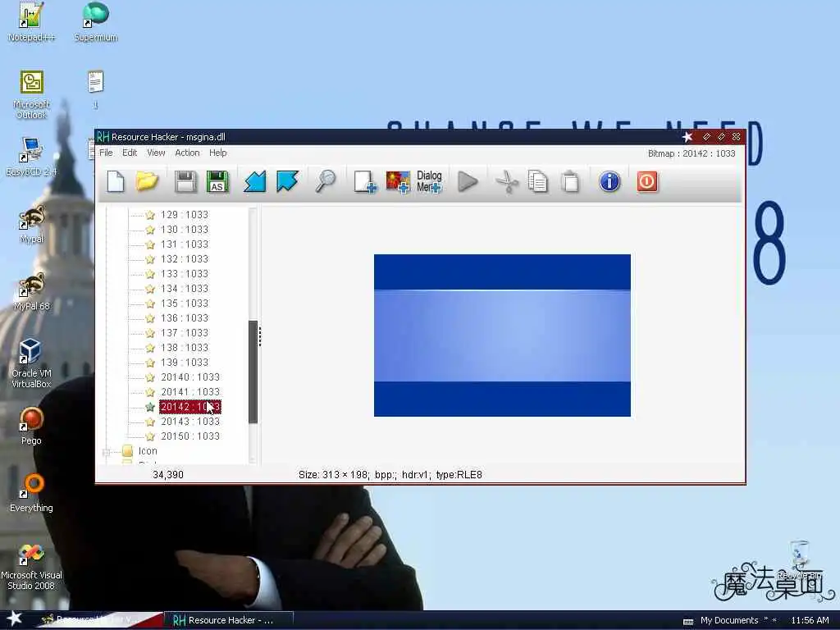Screen dimensions: 840x630
Task: Click Resource Hacker taskbar button
Action: coord(229,620)
